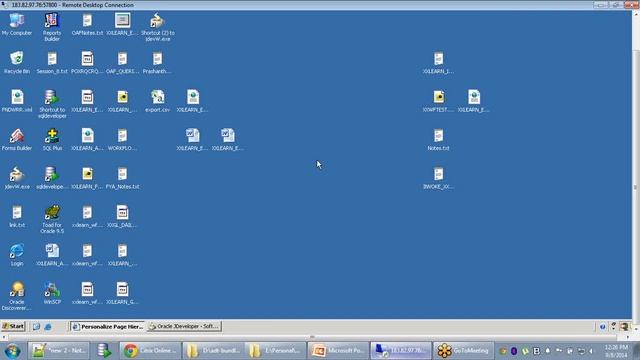Select the Shortcut (2) to jdevW.exe icon
This screenshot has width=640, height=360.
click(x=158, y=27)
